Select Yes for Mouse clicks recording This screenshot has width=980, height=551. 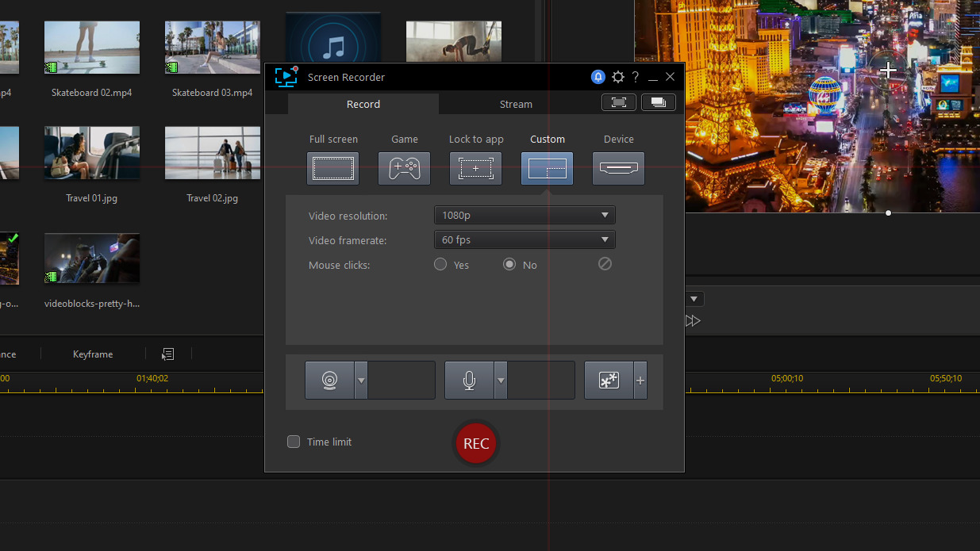click(x=440, y=264)
